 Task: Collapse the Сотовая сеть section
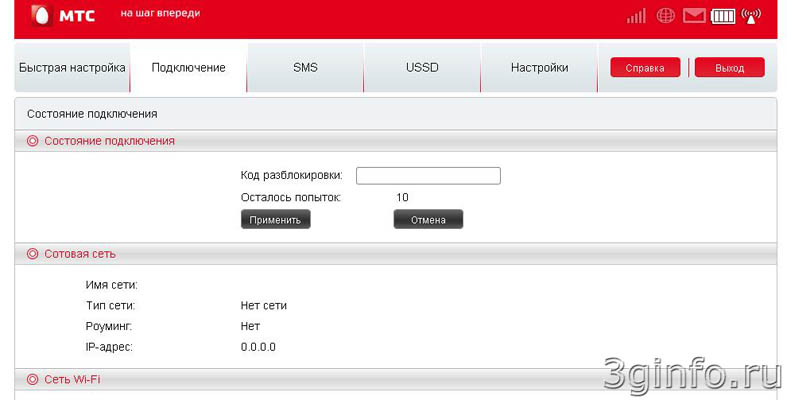tap(32, 254)
